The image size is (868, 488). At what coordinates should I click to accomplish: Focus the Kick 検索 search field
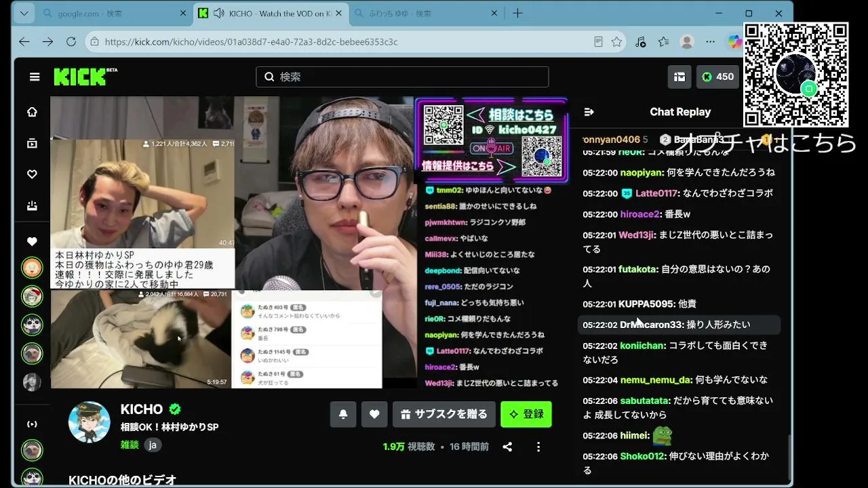tap(402, 77)
